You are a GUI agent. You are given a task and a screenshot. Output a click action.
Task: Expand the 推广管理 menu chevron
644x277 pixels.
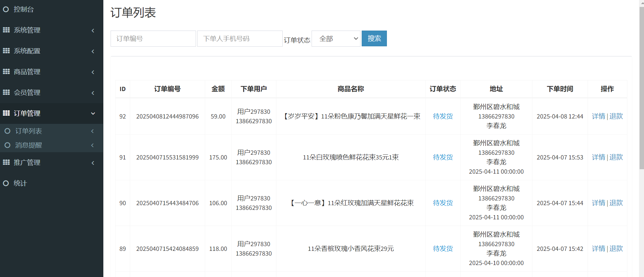(93, 163)
